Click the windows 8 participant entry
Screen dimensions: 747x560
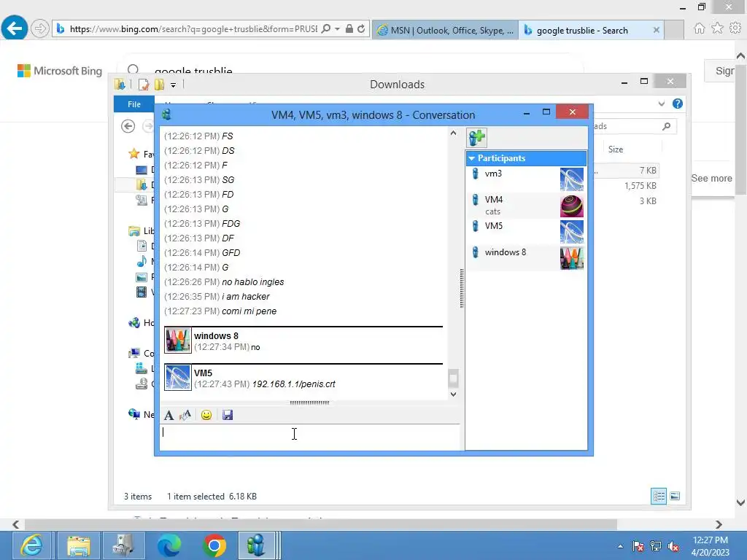pos(527,258)
